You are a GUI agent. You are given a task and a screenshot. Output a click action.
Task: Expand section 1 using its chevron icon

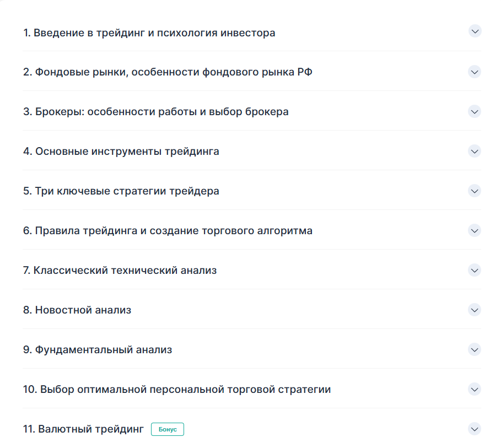[475, 31]
